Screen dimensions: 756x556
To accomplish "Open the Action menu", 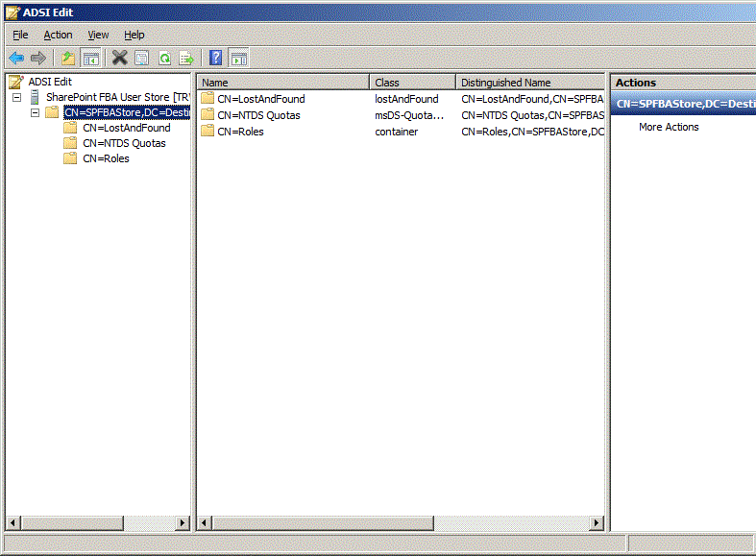I will (x=58, y=35).
